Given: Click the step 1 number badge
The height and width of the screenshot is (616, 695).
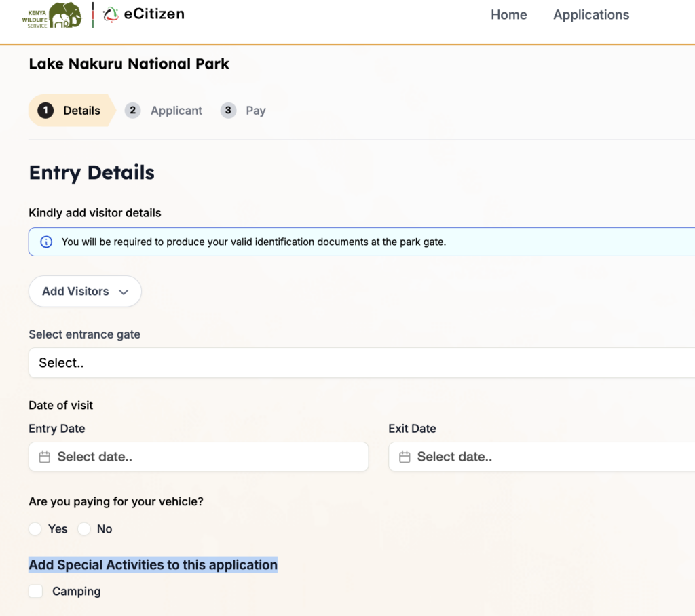Looking at the screenshot, I should [x=45, y=111].
